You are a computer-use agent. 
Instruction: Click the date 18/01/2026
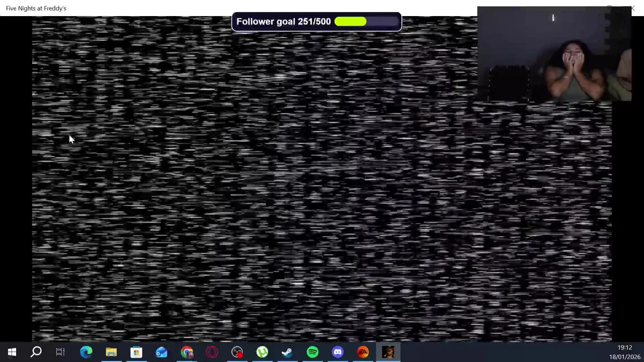[x=625, y=357]
